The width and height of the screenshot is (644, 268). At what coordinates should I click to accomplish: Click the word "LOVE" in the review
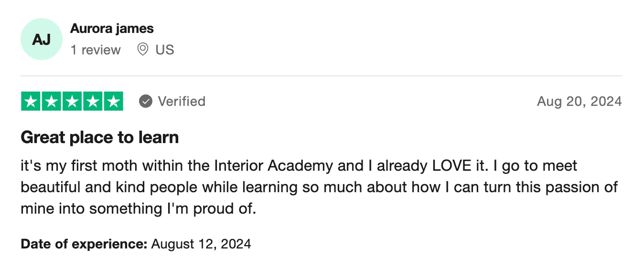(452, 166)
